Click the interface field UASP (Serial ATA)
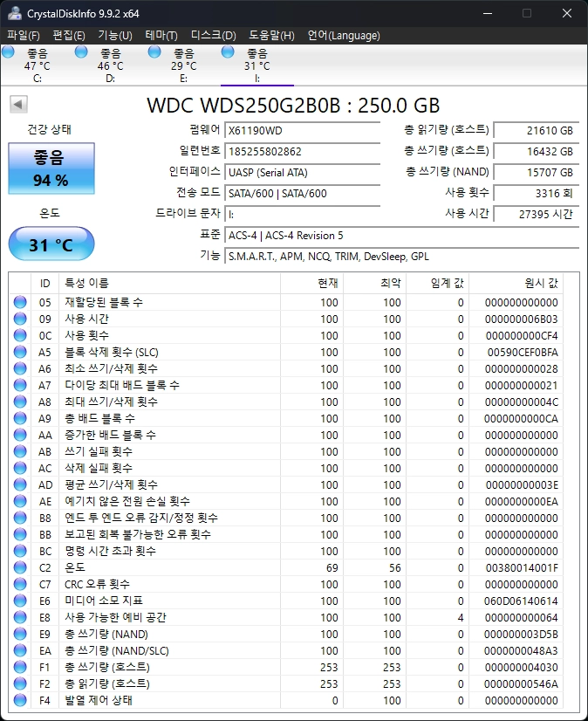Image resolution: width=588 pixels, height=721 pixels. [x=302, y=173]
